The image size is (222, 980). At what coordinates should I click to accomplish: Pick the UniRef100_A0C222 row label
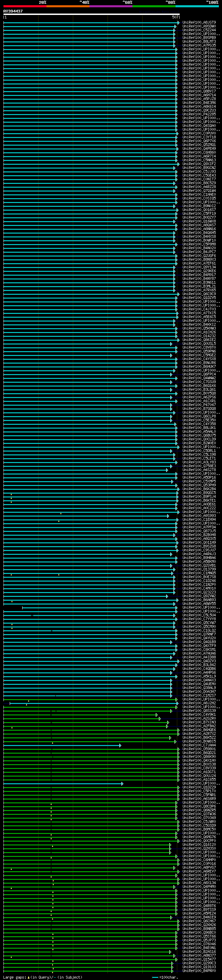199,508
